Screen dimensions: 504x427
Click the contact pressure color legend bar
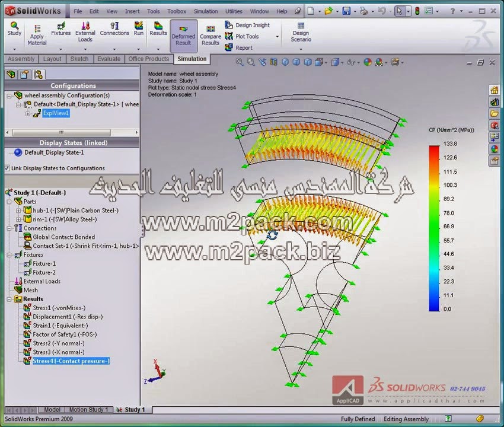(x=434, y=228)
